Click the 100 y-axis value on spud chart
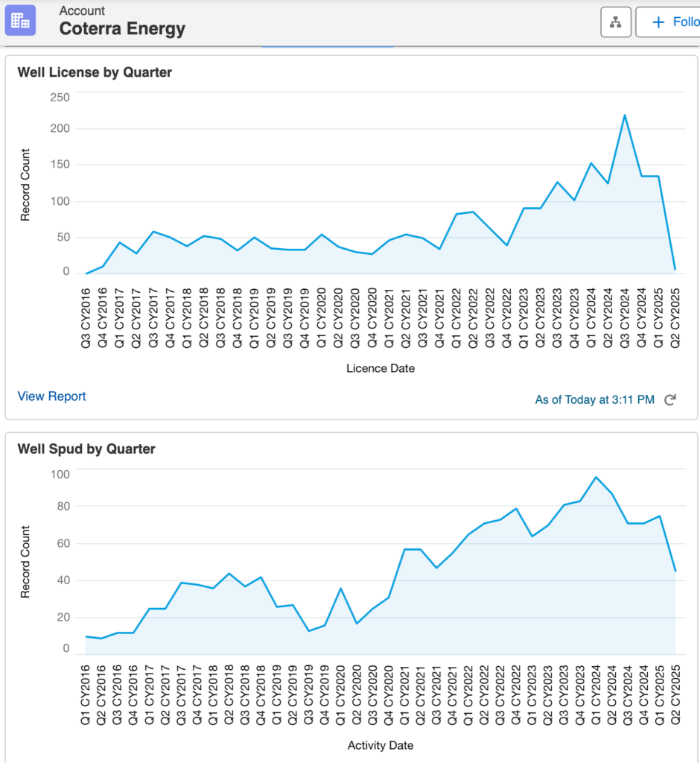 coord(60,475)
